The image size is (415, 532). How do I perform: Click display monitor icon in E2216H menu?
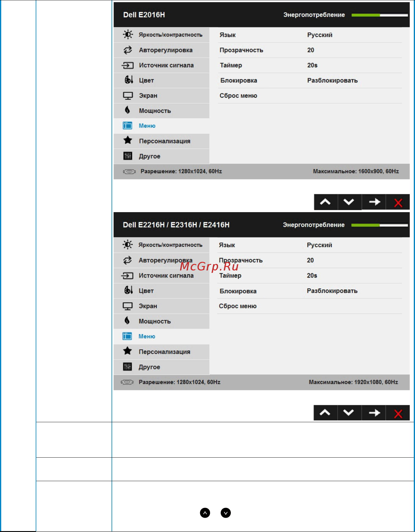click(128, 306)
